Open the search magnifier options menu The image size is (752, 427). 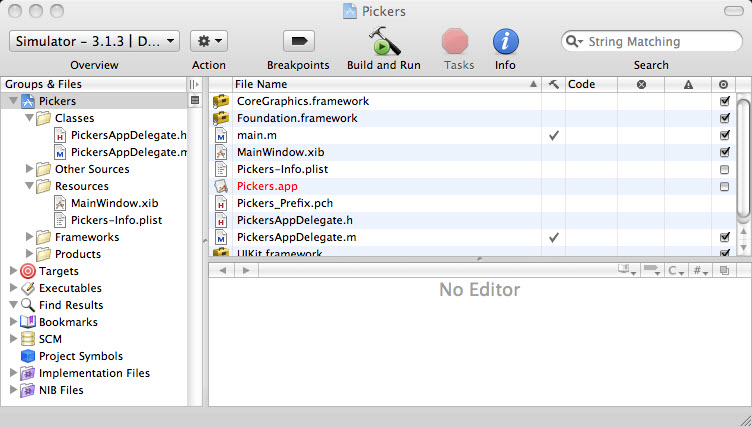(x=574, y=42)
